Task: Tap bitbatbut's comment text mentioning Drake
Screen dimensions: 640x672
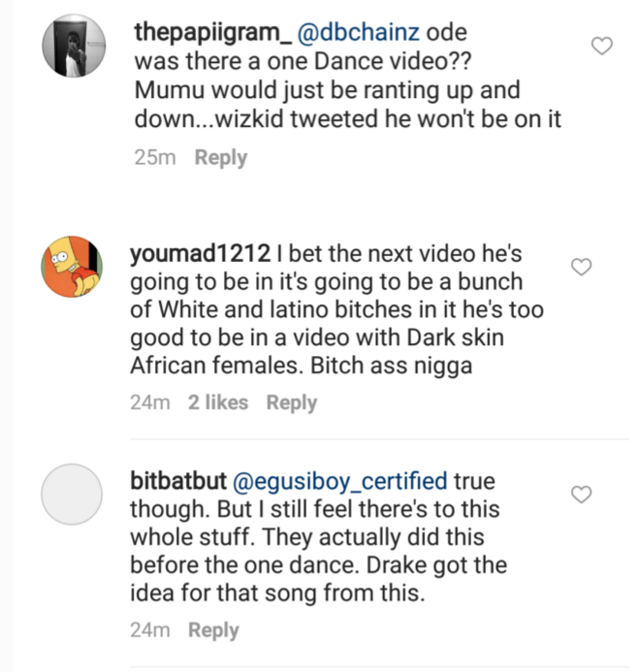Action: (320, 565)
